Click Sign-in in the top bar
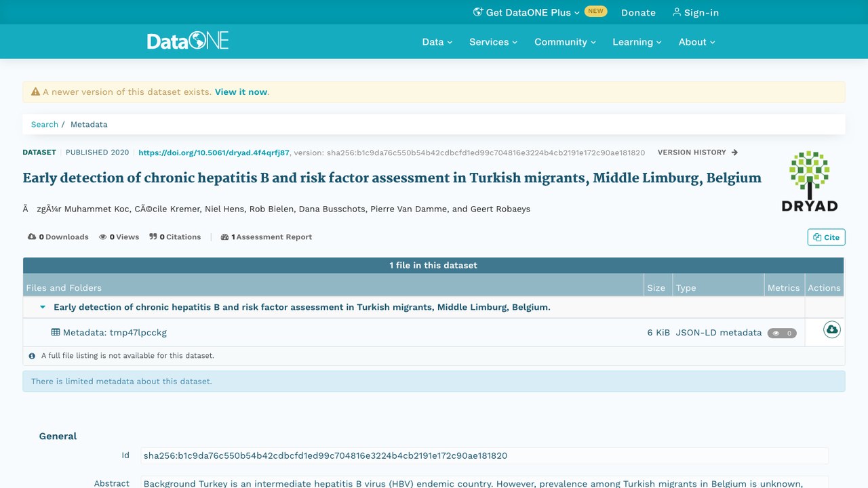Screen dimensions: 868x488 pos(696,12)
